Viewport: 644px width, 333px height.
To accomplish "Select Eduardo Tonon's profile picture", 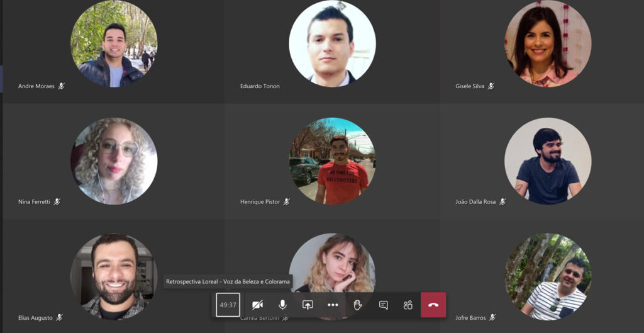I will pyautogui.click(x=332, y=44).
